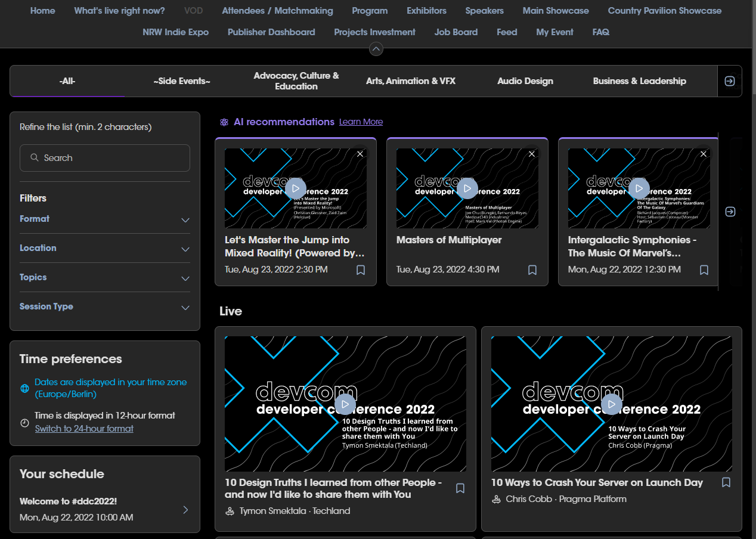756x539 pixels.
Task: Open Let's Master the Jump title
Action: pyautogui.click(x=295, y=246)
